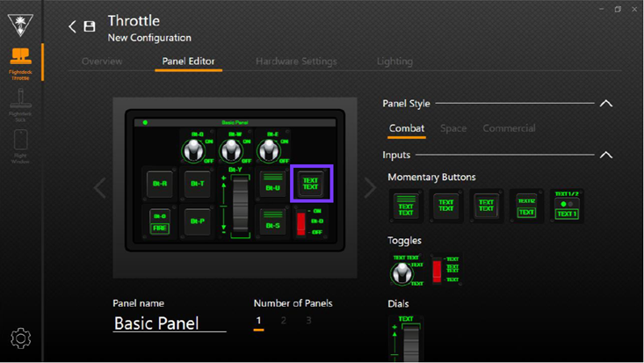The width and height of the screenshot is (644, 363).
Task: Choose the Space panel style
Action: (x=453, y=128)
